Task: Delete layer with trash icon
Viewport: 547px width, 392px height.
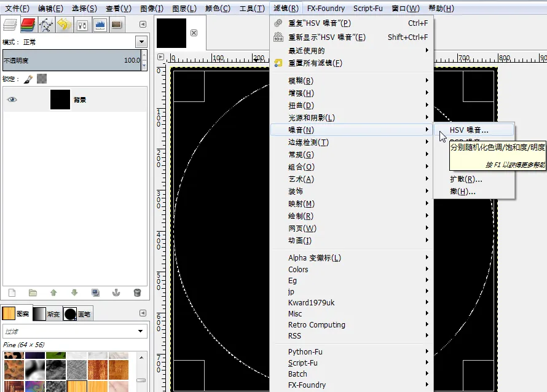Action: coord(137,292)
